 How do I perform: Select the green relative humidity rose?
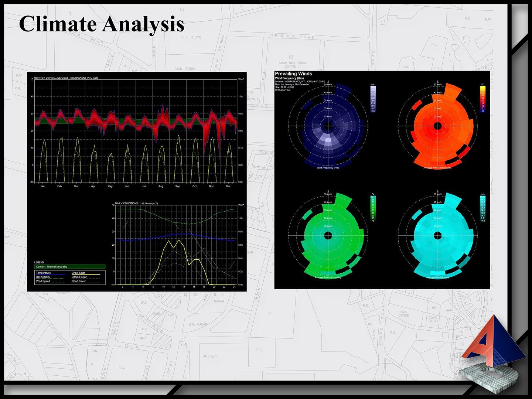coord(328,235)
